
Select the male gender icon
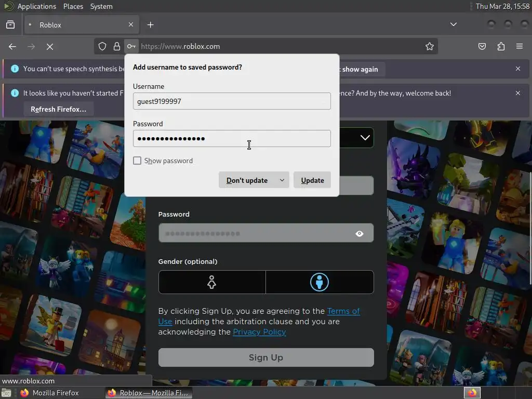click(x=320, y=282)
